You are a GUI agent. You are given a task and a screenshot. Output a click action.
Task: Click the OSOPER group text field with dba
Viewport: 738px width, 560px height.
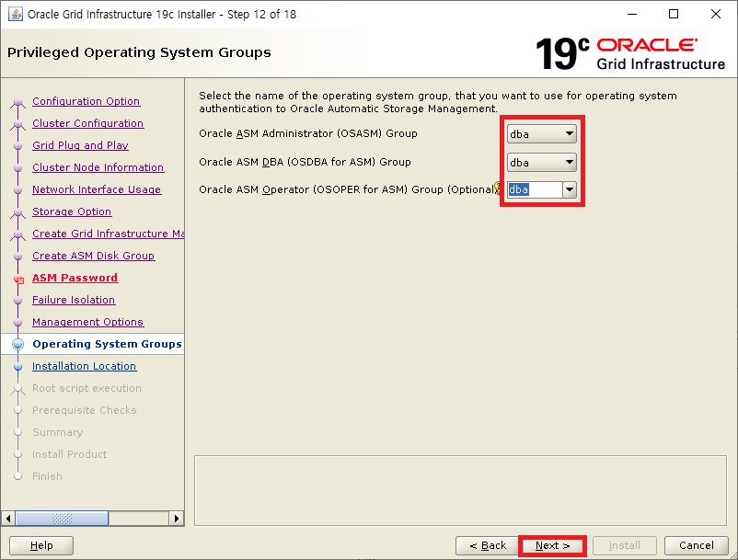(535, 190)
